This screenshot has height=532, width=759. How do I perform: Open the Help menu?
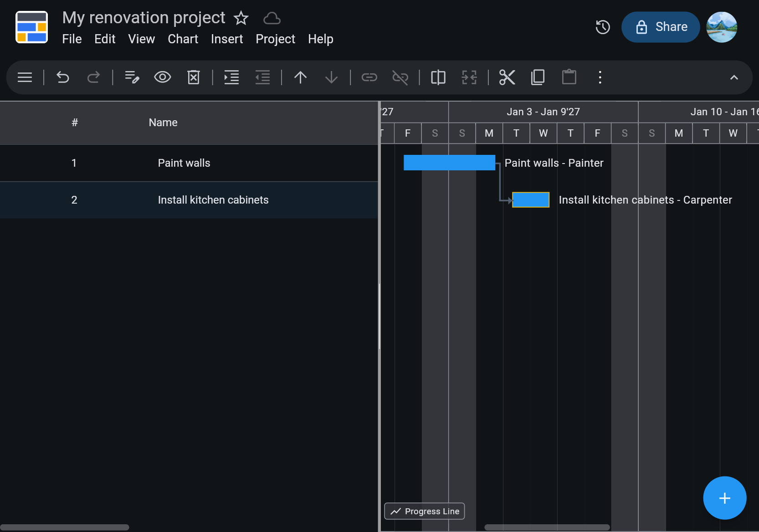click(321, 39)
